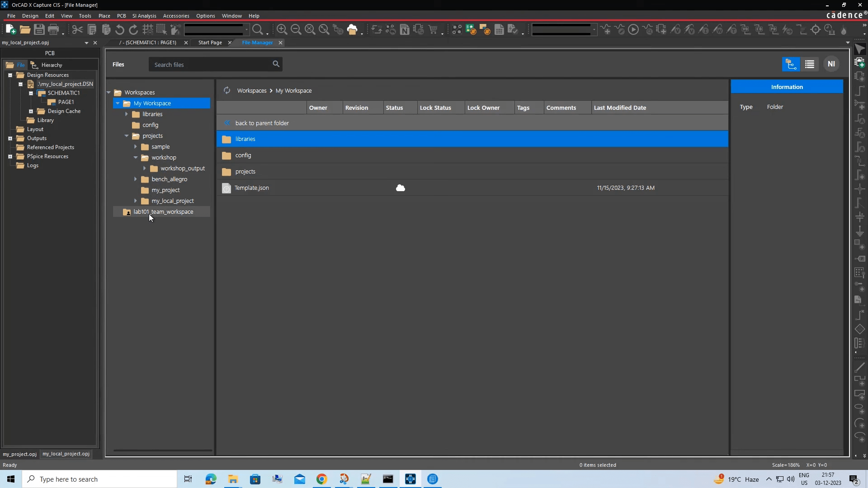Open the Place menu

click(x=104, y=16)
